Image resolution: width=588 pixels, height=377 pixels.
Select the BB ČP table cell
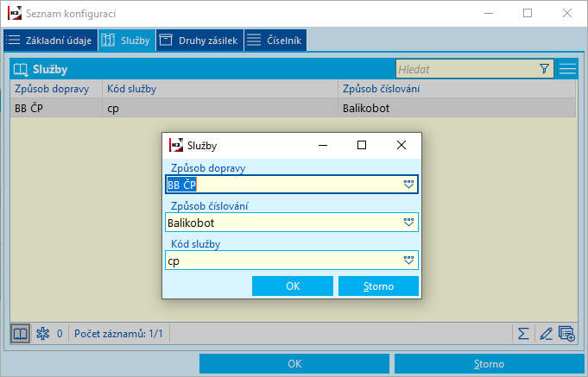[56, 108]
